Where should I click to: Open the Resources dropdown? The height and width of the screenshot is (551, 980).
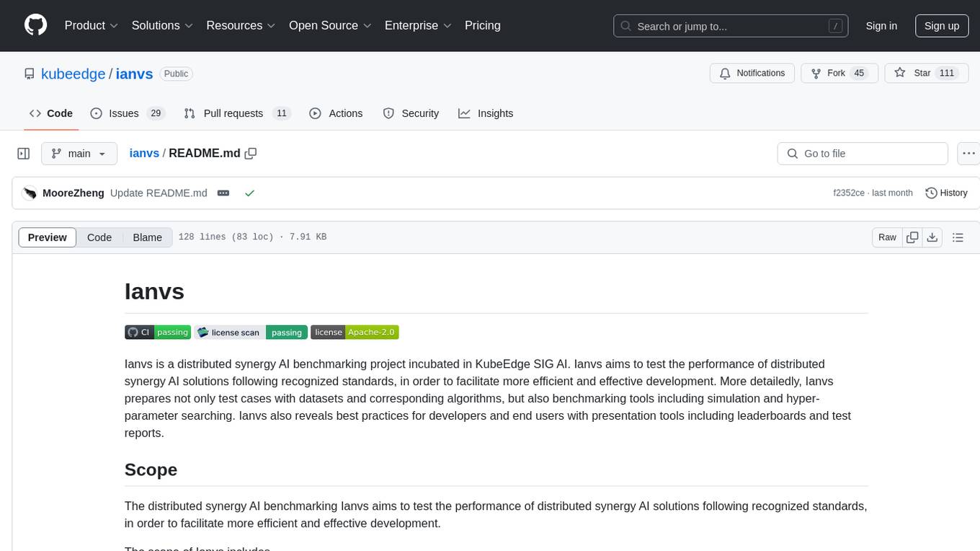241,25
